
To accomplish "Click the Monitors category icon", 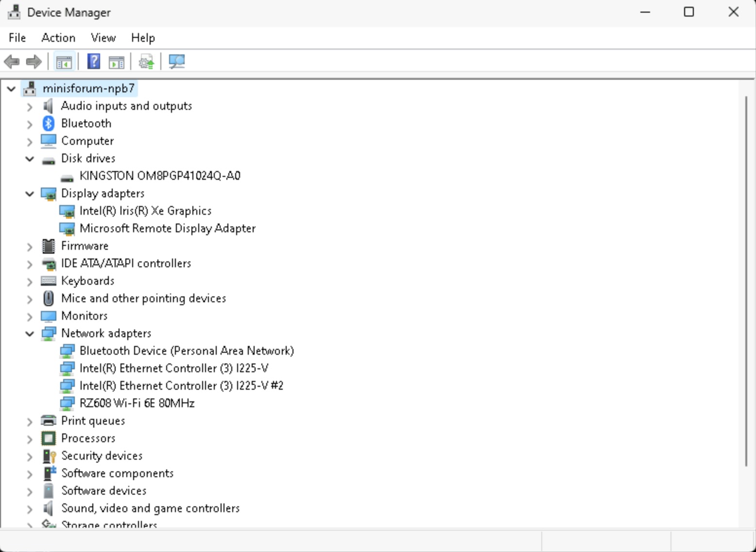I will pos(48,316).
